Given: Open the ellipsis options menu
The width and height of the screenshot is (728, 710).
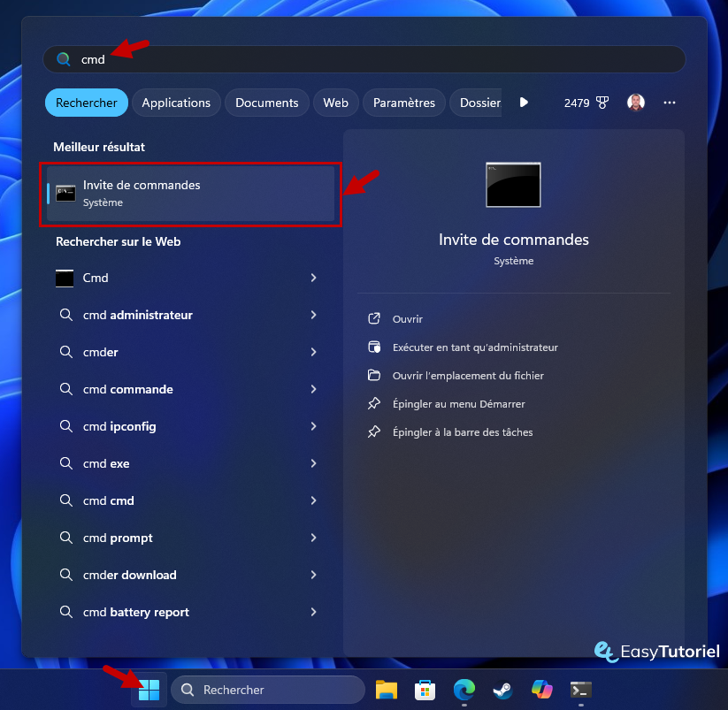Looking at the screenshot, I should (x=670, y=103).
